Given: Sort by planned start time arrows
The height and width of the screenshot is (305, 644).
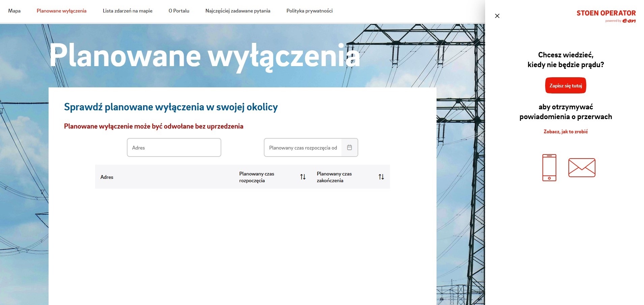Looking at the screenshot, I should (x=303, y=177).
